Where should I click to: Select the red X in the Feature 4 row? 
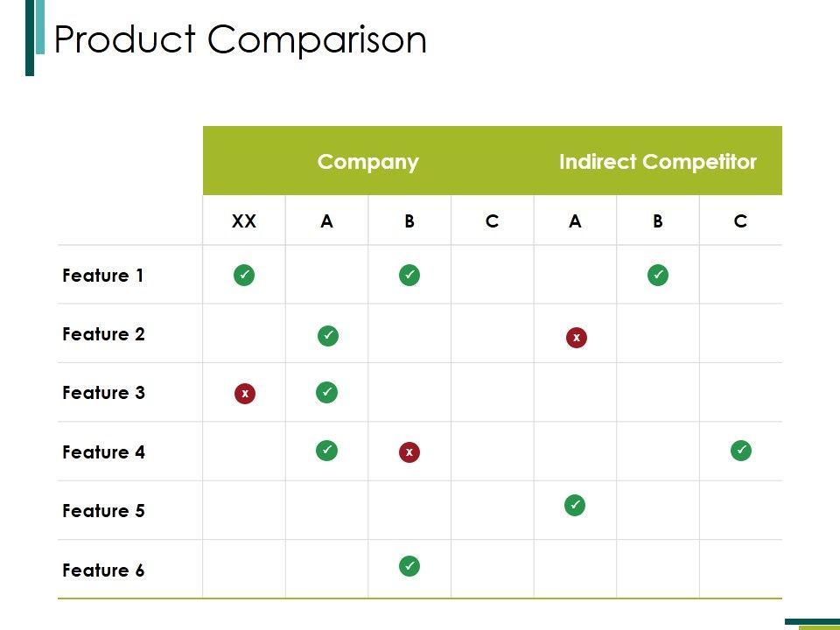pos(409,452)
